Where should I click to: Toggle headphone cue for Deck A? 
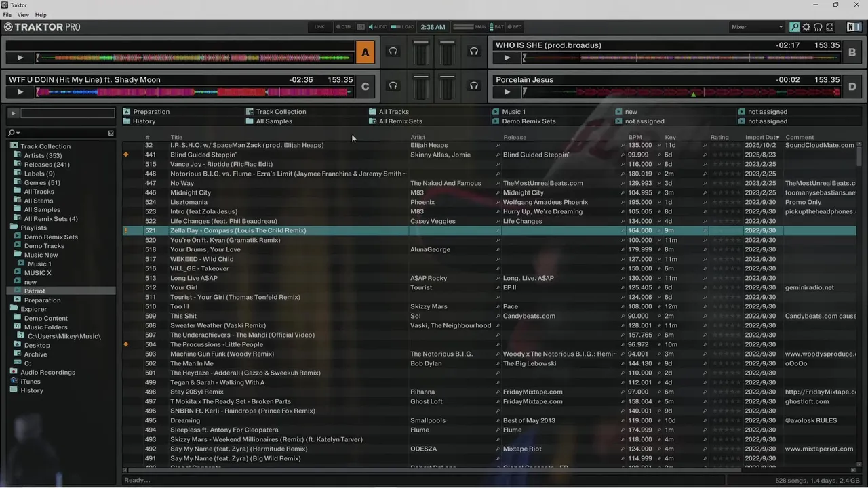tap(393, 52)
